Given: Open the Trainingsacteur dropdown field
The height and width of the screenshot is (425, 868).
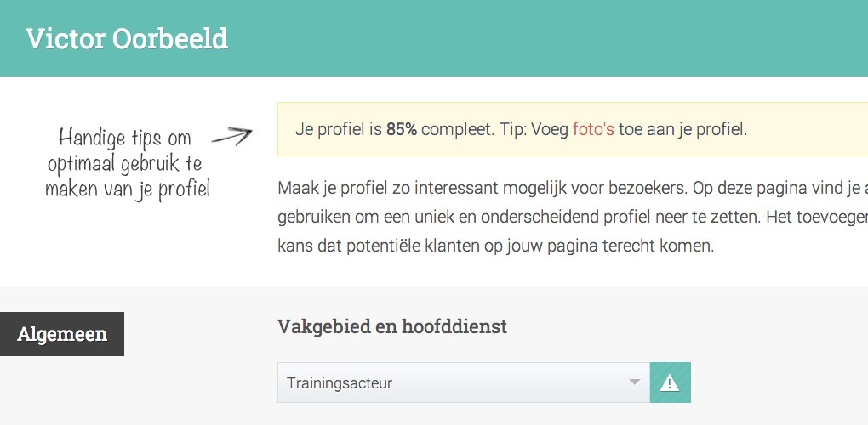Looking at the screenshot, I should point(464,382).
